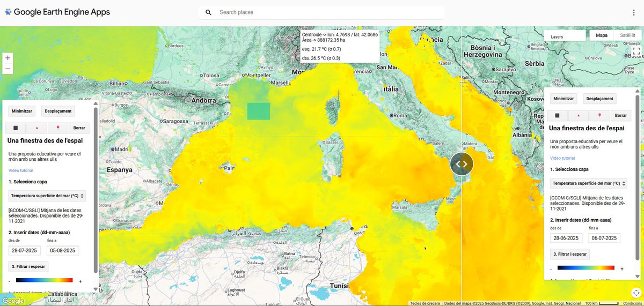The height and width of the screenshot is (306, 644).
Task: Open the Layers dropdown
Action: [565, 36]
